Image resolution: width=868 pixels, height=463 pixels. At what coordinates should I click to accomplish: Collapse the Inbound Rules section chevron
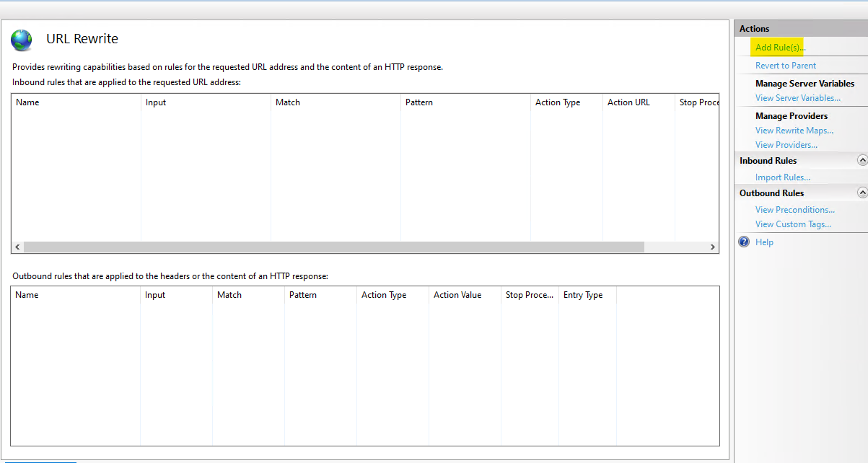point(862,160)
